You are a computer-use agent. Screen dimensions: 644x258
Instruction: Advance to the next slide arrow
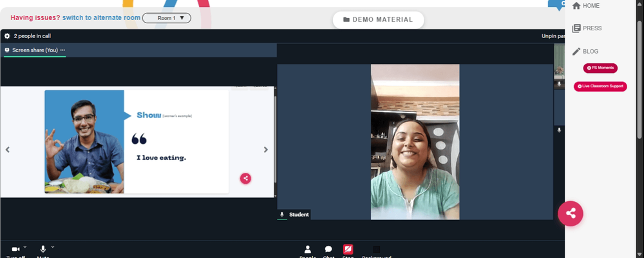point(266,150)
